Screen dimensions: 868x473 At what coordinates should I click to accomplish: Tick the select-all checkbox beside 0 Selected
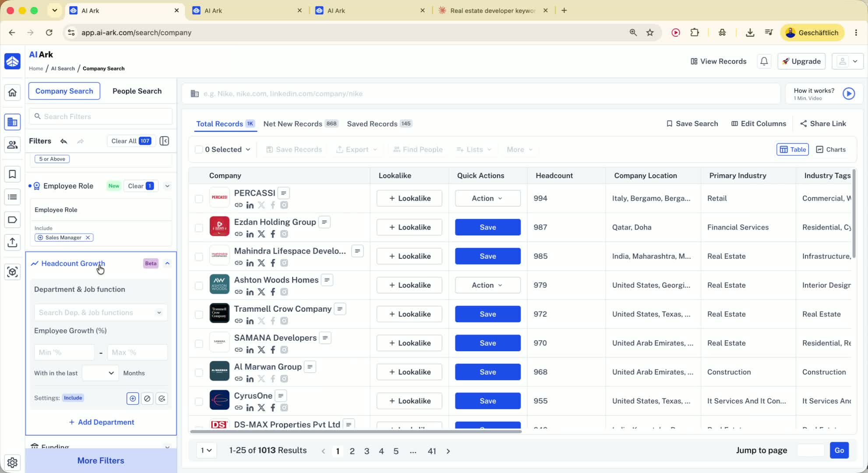pos(199,150)
